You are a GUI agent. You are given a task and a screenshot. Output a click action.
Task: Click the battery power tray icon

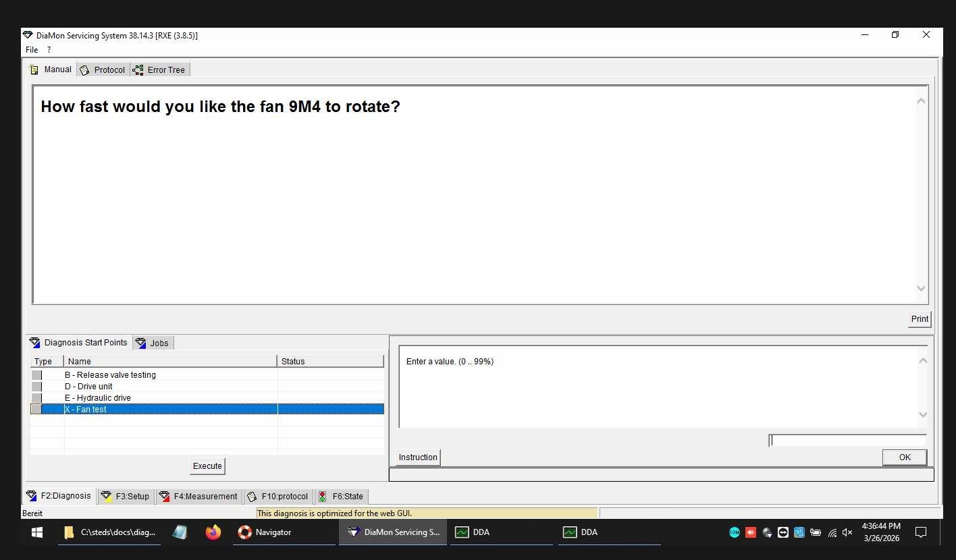[816, 532]
